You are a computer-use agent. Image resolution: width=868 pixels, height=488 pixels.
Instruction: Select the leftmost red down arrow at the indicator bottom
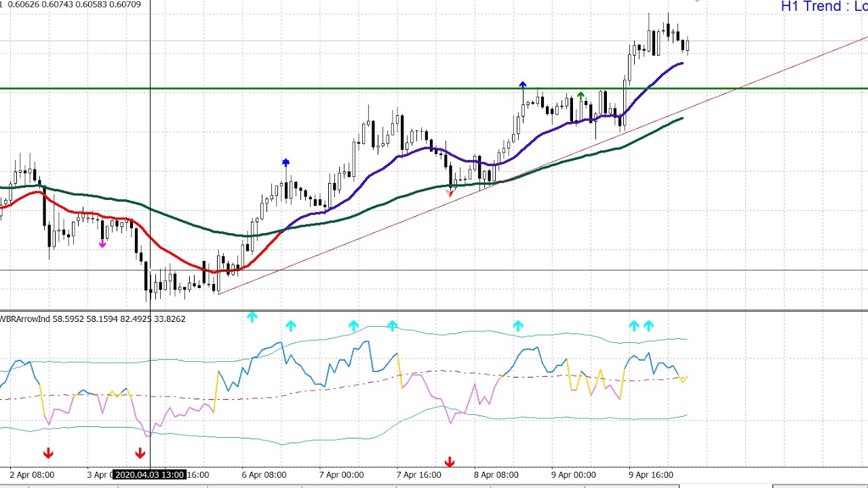[x=48, y=453]
